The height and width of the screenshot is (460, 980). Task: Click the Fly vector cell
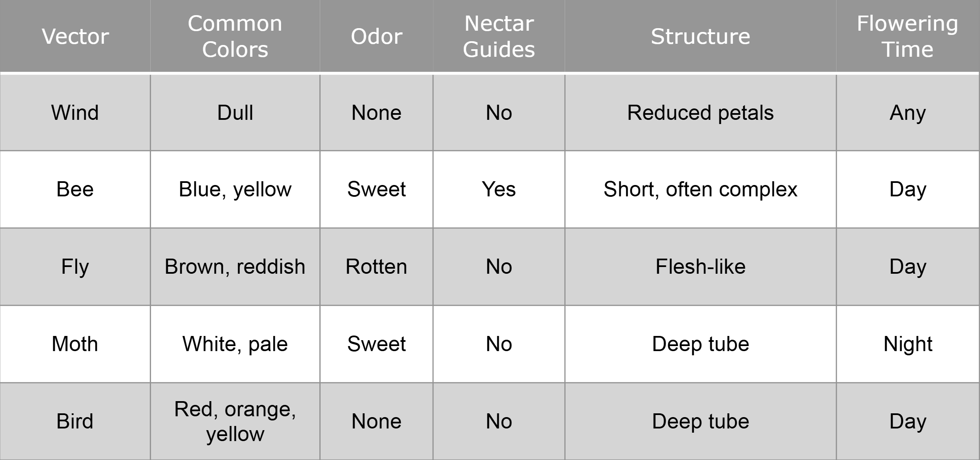tap(75, 267)
